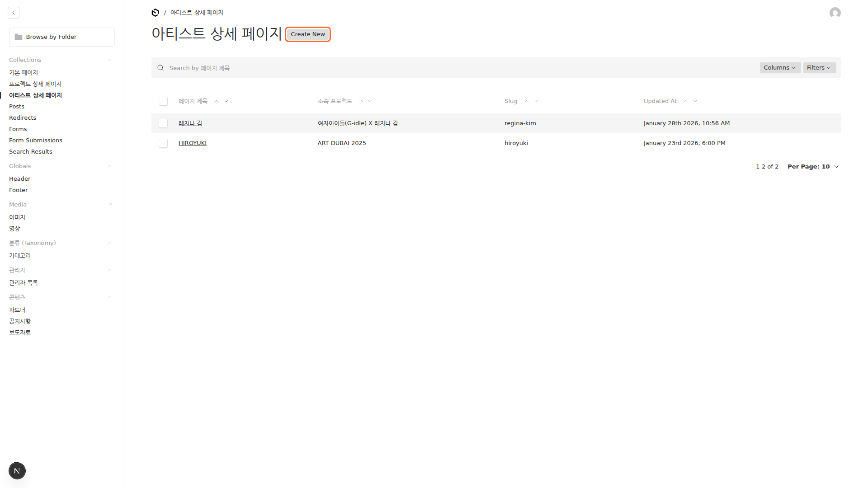868x488 pixels.
Task: Toggle the select-all rows checkbox
Action: click(163, 101)
